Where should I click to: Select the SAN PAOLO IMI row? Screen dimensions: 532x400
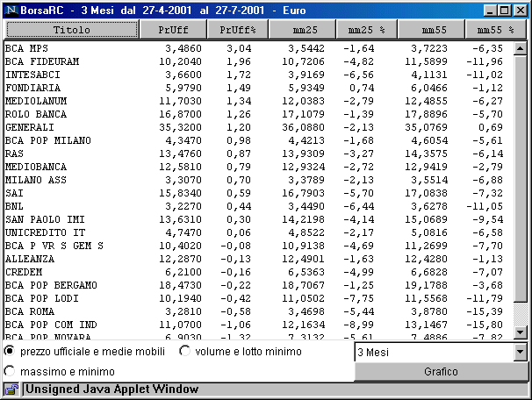[x=258, y=219]
